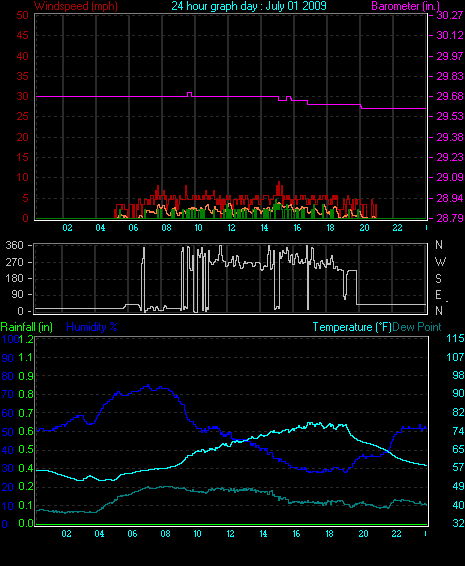Click the 'Temperature (°F)' legend label
Screen dimensions: 465x566
[x=352, y=327]
